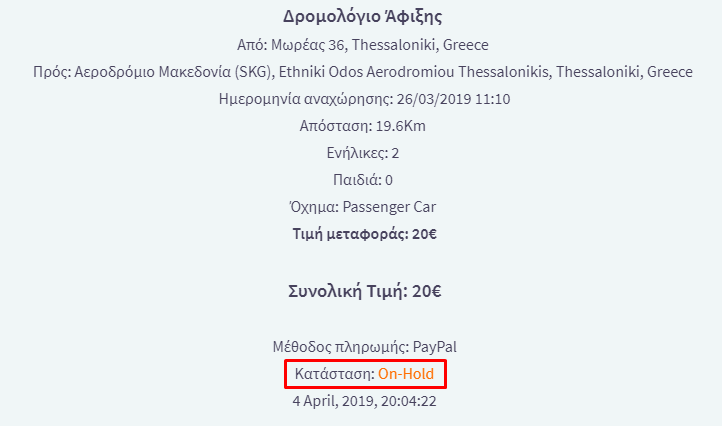Click the 19.6Km distance value
This screenshot has width=722, height=426.
pos(401,126)
